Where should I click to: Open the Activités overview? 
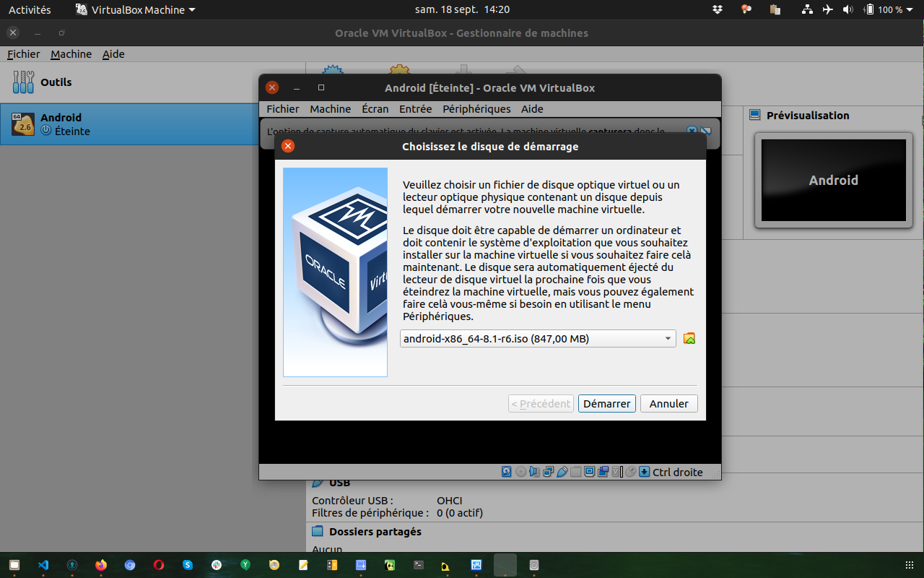coord(30,10)
